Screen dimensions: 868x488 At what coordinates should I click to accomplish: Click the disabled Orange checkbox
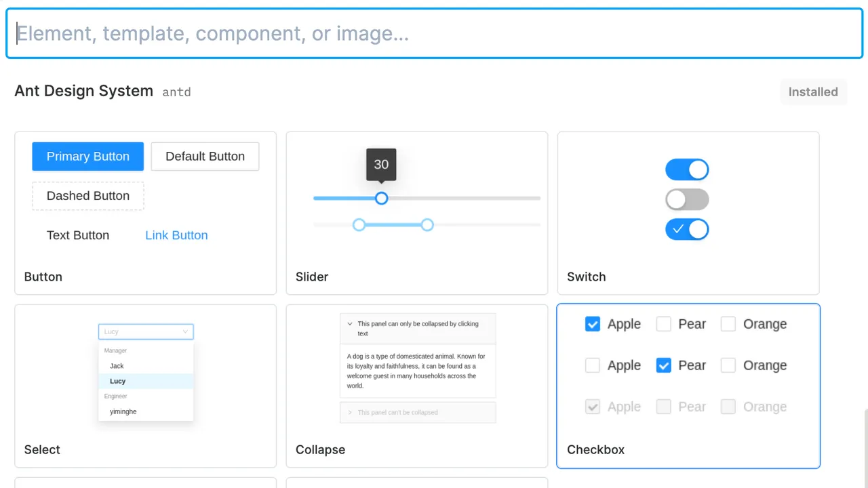pyautogui.click(x=728, y=407)
